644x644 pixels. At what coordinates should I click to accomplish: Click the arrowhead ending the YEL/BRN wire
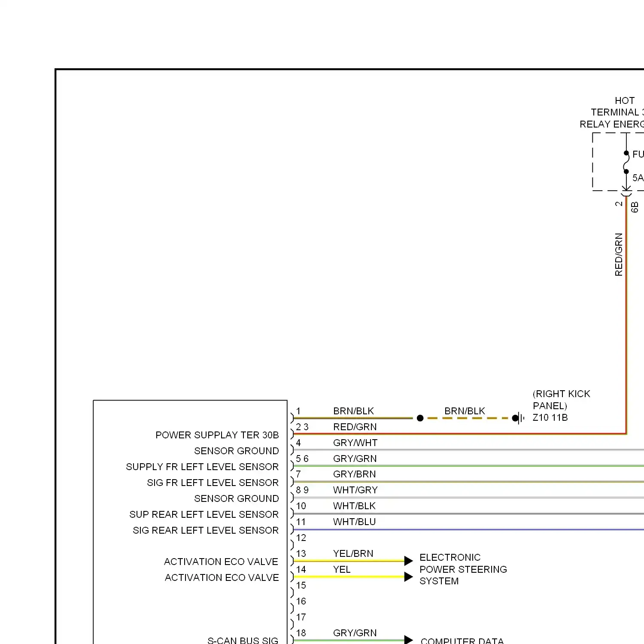[x=409, y=560]
